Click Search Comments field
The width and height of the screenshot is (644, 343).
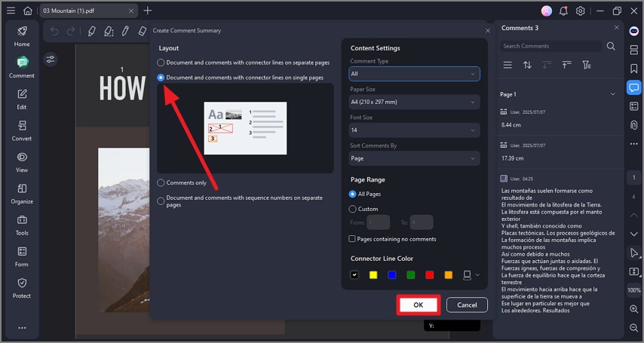pos(550,46)
